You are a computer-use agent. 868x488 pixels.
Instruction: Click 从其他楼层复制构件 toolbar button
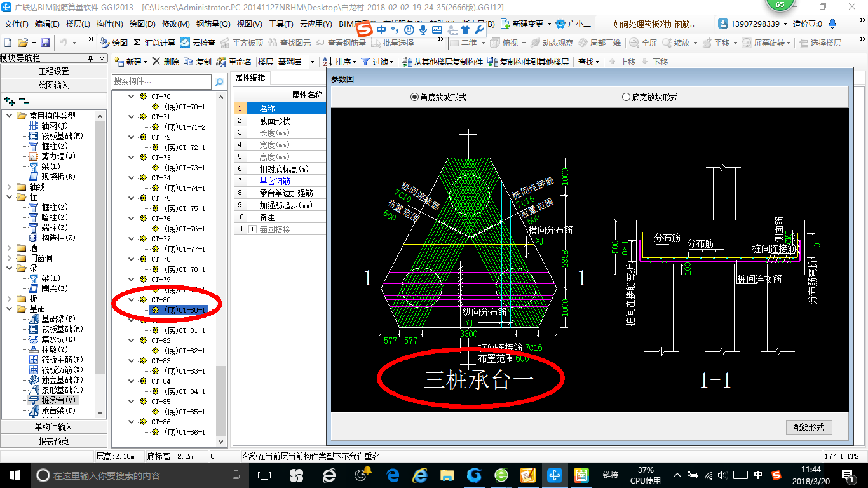pyautogui.click(x=442, y=62)
